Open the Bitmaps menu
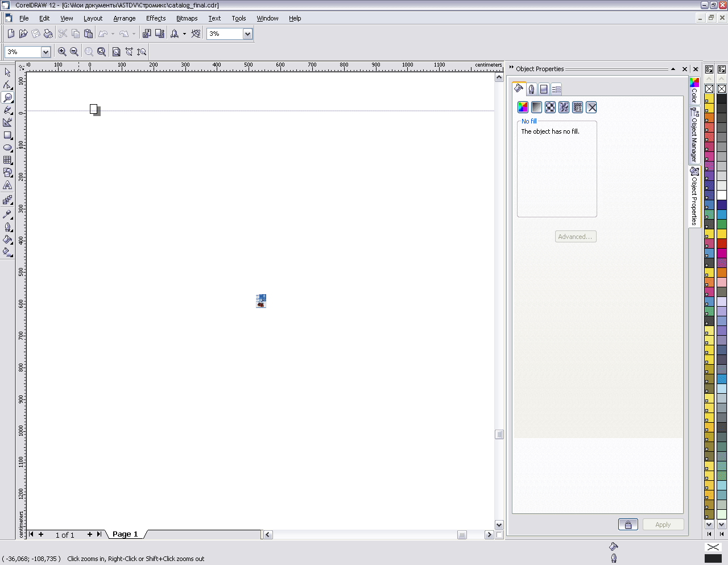 187,18
